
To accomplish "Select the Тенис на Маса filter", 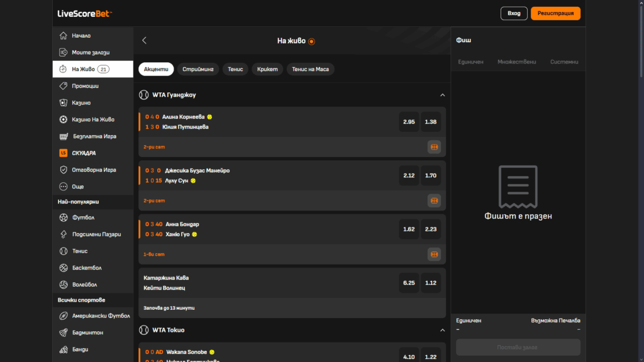I will click(310, 69).
